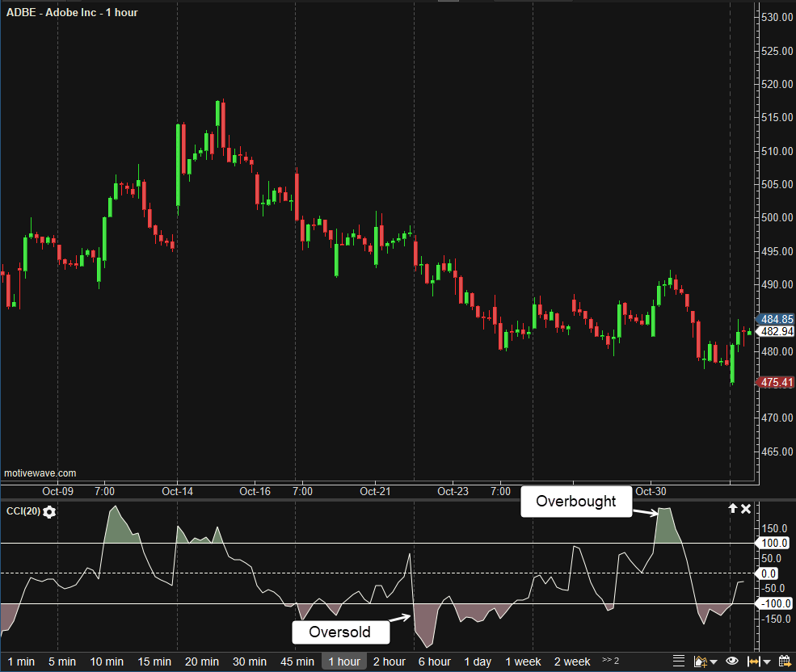Click the motivewave.com watermark link
796x672 pixels.
pos(40,473)
